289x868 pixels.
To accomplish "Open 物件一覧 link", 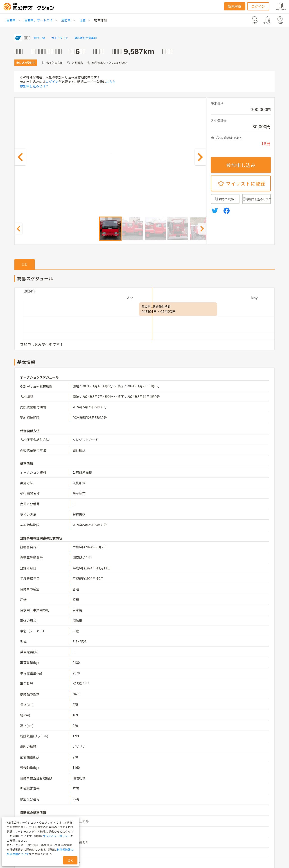I will [39, 38].
